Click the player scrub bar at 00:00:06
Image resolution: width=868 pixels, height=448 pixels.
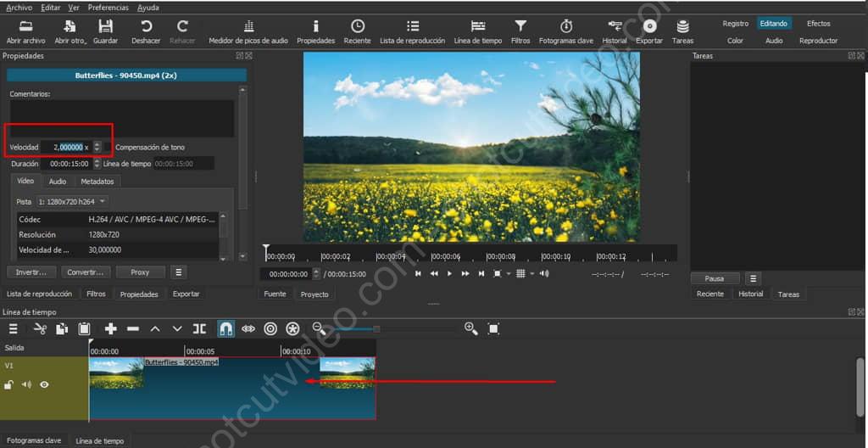coord(432,255)
